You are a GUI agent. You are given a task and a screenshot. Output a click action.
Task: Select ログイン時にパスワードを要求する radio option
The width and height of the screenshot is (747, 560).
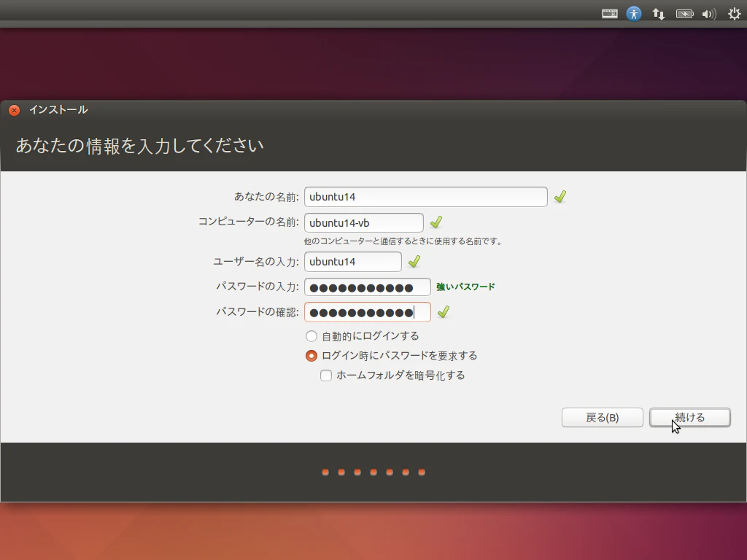311,356
